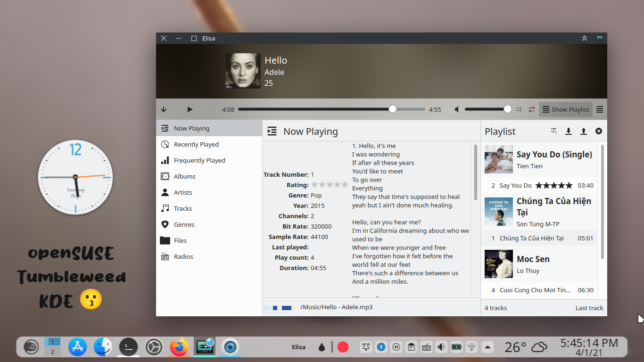Browse the Albums view

tap(209, 176)
